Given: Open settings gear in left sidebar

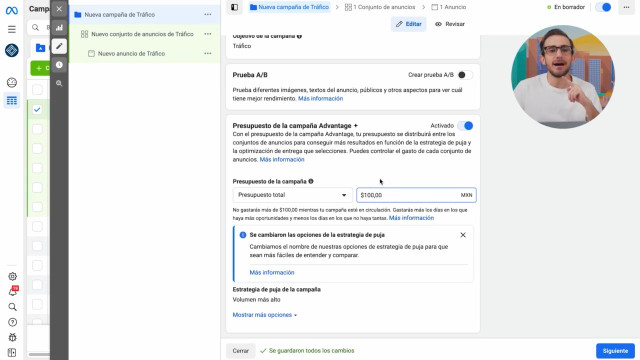Looking at the screenshot, I should 12,276.
